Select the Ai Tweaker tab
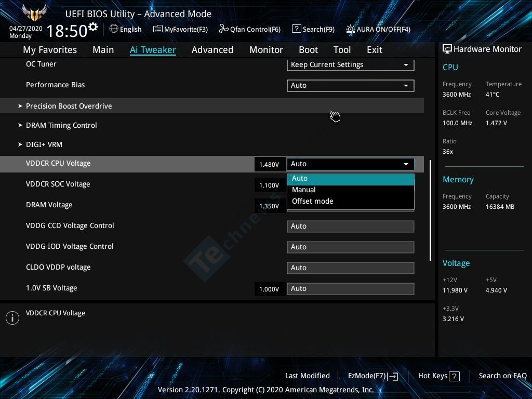532x399 pixels. [x=153, y=50]
